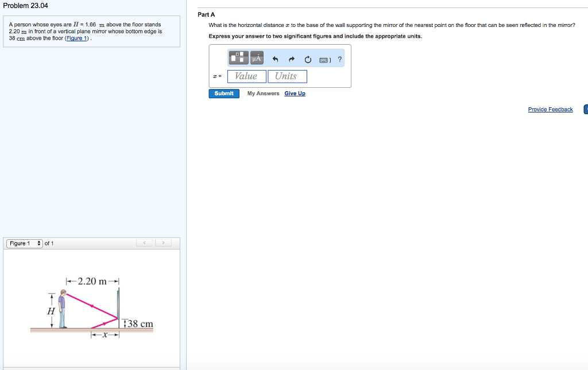Click the Units input field
Image resolution: width=588 pixels, height=370 pixels.
click(x=287, y=76)
